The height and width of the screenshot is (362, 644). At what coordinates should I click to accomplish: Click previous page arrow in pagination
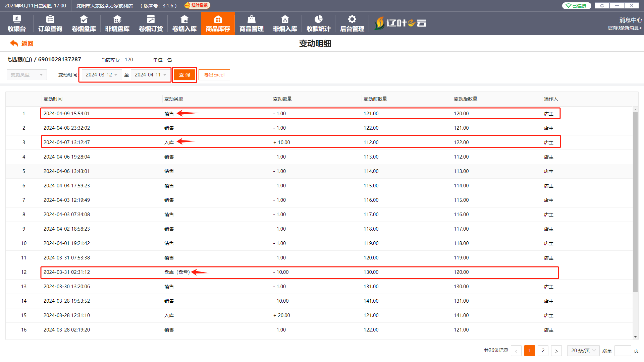click(516, 351)
